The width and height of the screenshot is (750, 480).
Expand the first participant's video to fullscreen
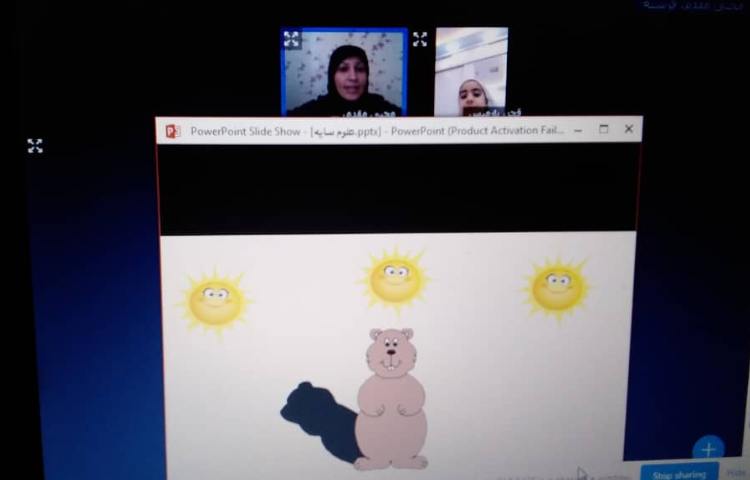click(x=291, y=40)
